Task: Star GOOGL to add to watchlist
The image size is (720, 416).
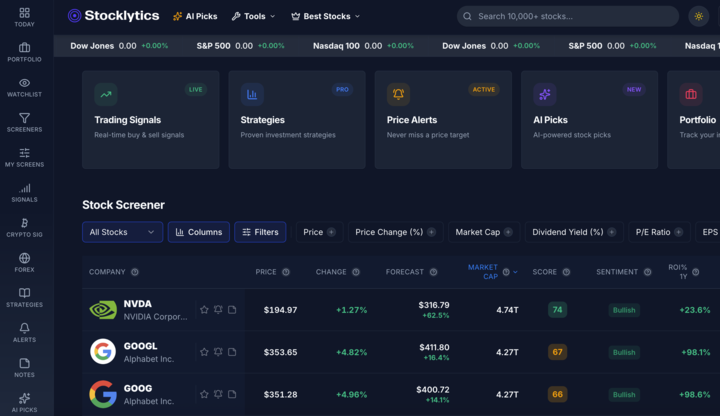Action: point(204,352)
